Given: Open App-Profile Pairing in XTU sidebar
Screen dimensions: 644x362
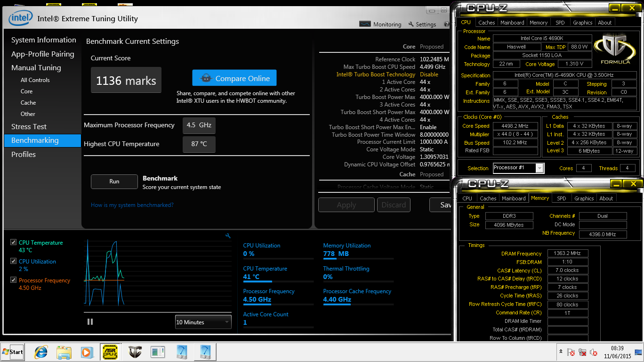Looking at the screenshot, I should pyautogui.click(x=43, y=54).
